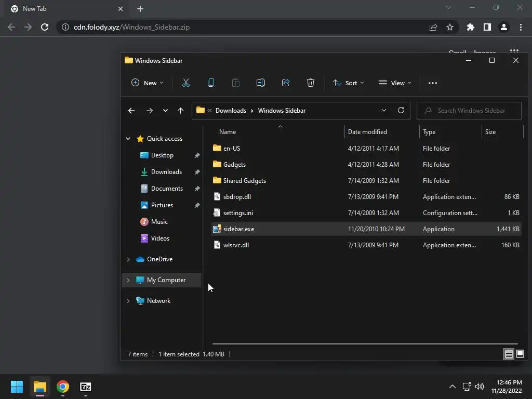Image resolution: width=532 pixels, height=399 pixels.
Task: Click the horizontal scrollbar in file list
Action: (x=365, y=344)
